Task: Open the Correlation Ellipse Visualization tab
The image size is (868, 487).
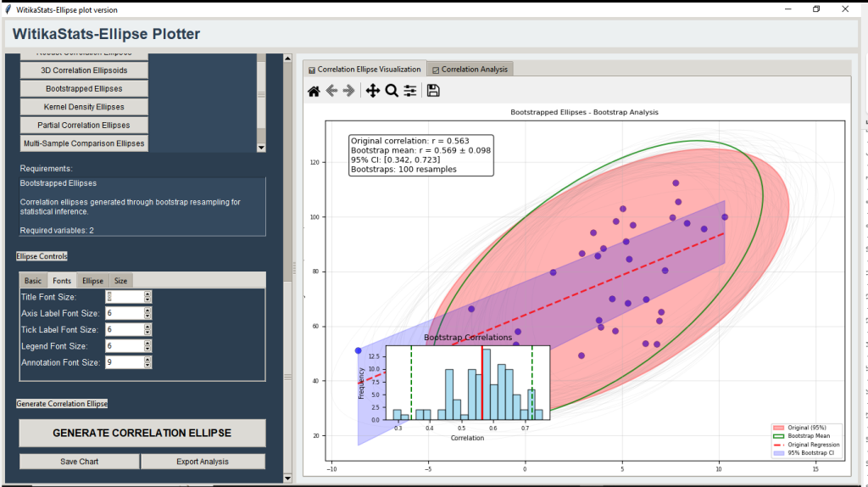Action: point(364,70)
